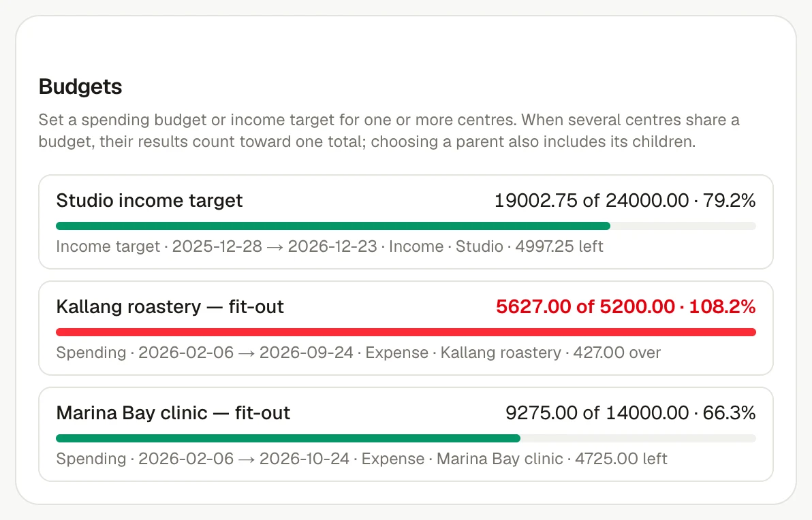This screenshot has width=812, height=520.
Task: Click the Studio date range 2025-12-28 → 2026-12-23
Action: [x=275, y=246]
